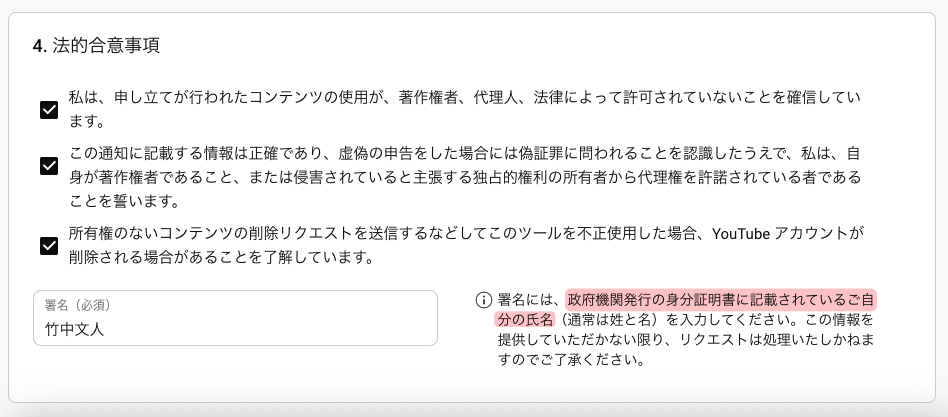Click the text 削除される場合があることを了解しています。
The width and height of the screenshot is (948, 417).
coord(221,256)
